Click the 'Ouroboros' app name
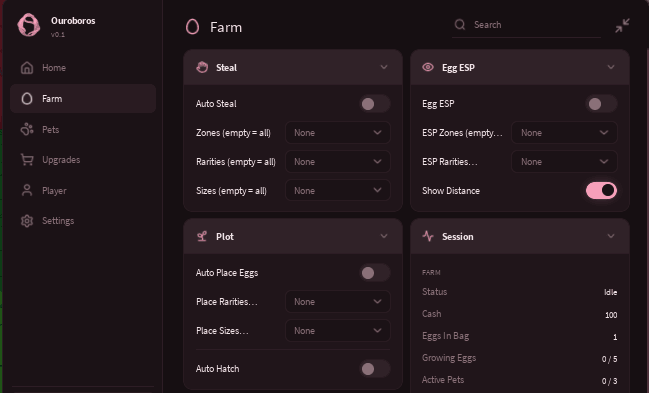 [73, 21]
